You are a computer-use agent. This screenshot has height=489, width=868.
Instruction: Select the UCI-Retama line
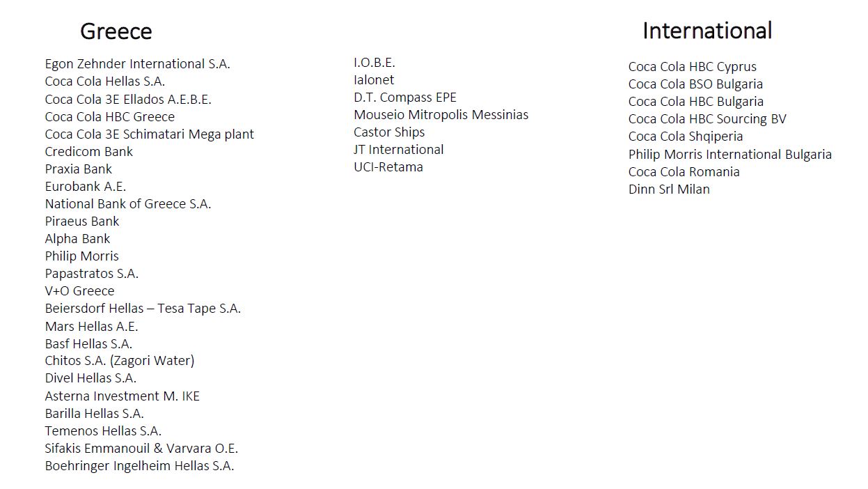point(388,167)
